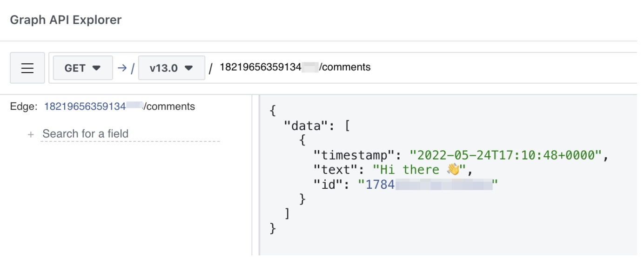644x266 pixels.
Task: Open the hamburger menu icon
Action: tap(27, 68)
